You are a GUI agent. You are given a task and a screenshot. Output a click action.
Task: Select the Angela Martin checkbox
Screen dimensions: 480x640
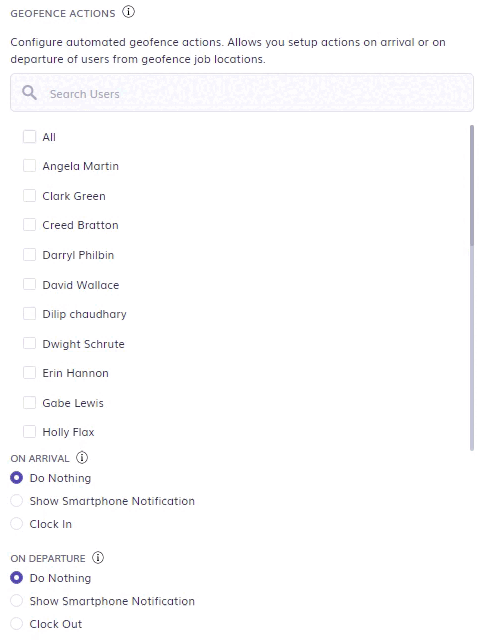[x=29, y=166]
